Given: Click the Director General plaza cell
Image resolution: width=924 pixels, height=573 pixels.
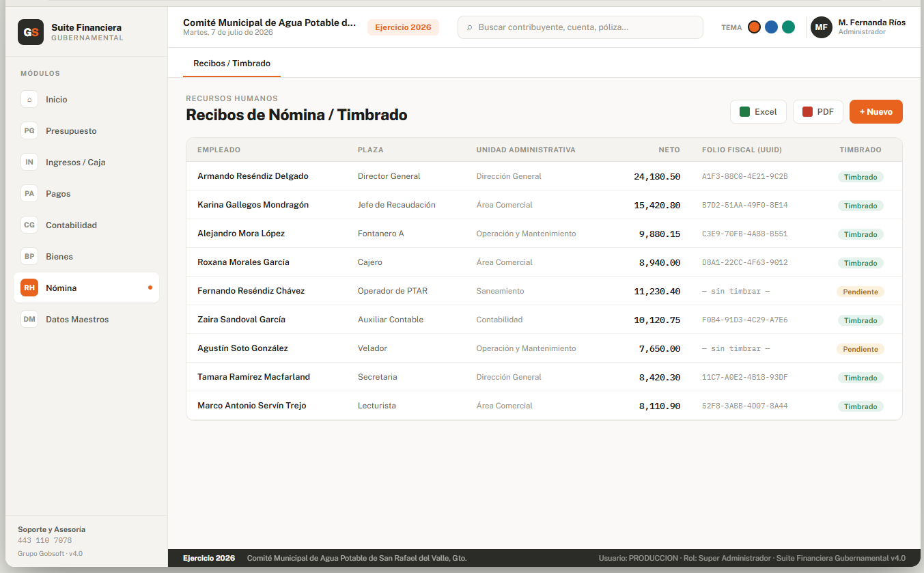Looking at the screenshot, I should coord(389,176).
